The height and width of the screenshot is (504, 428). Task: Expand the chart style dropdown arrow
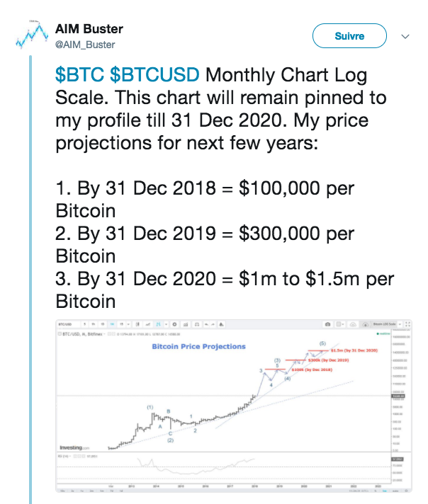[167, 324]
